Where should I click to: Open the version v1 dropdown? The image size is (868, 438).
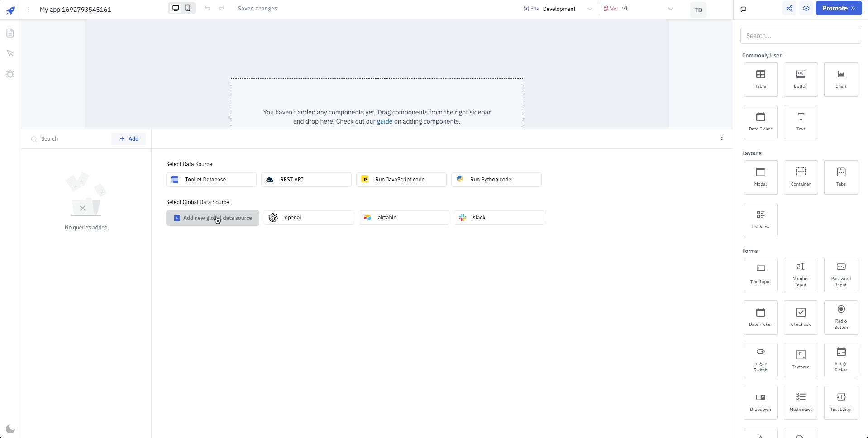tap(647, 9)
